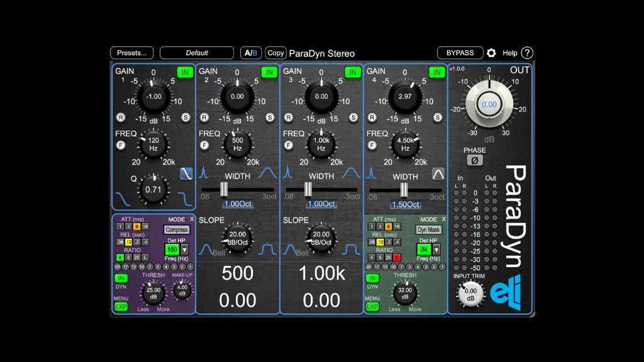Image resolution: width=644 pixels, height=362 pixels.
Task: Change Dyn Mask mode in green panel
Action: [x=428, y=230]
